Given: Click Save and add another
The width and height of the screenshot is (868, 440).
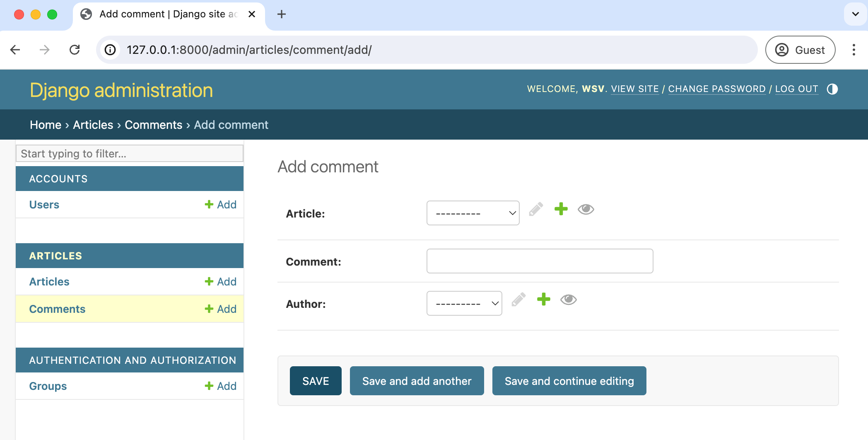Looking at the screenshot, I should (x=417, y=381).
